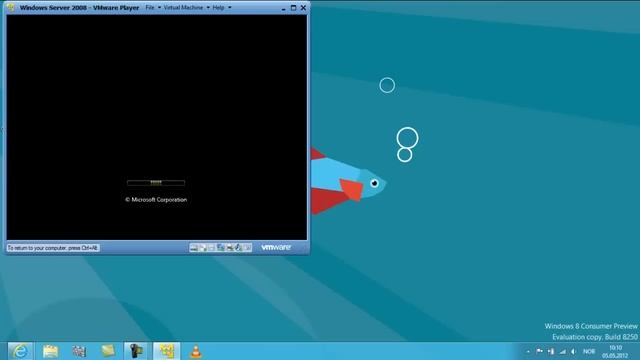Screen dimensions: 640x360
Task: Open the Virtual Machine menu
Action: point(183,7)
